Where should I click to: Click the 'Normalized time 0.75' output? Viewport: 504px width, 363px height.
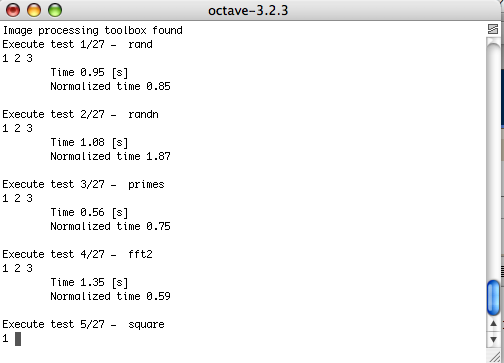(110, 226)
